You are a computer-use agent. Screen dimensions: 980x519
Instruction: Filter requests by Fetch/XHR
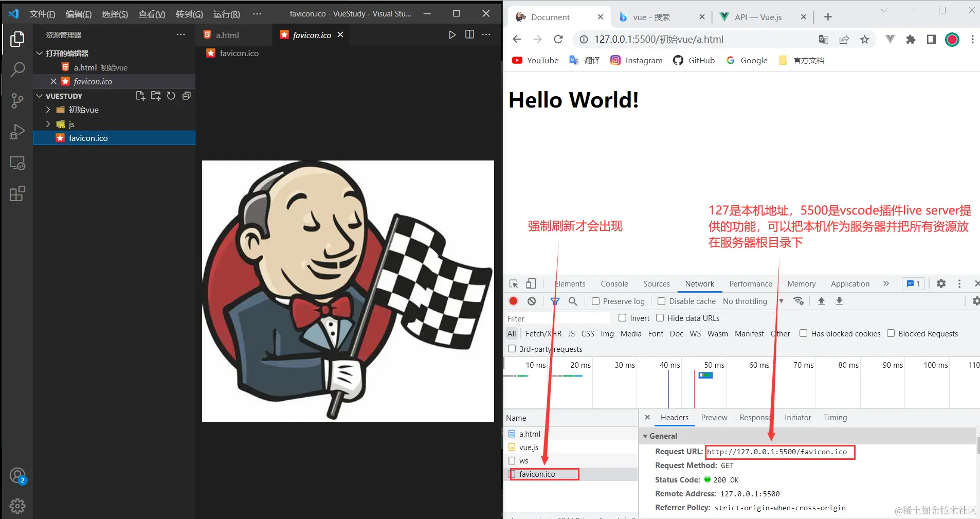(543, 333)
